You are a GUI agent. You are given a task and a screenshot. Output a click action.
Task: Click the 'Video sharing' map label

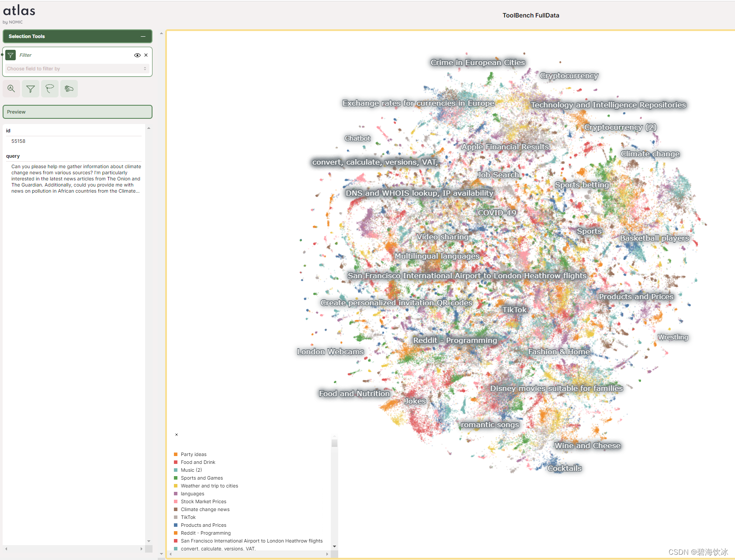click(442, 237)
